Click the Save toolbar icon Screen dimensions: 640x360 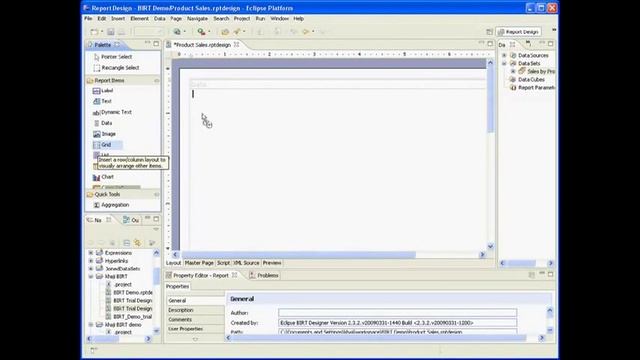coord(111,31)
